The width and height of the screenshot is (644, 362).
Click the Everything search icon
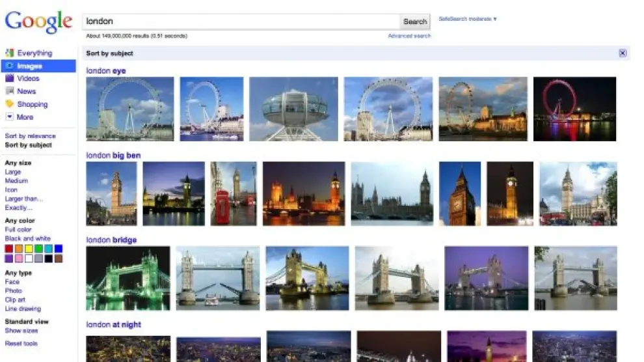tap(9, 53)
